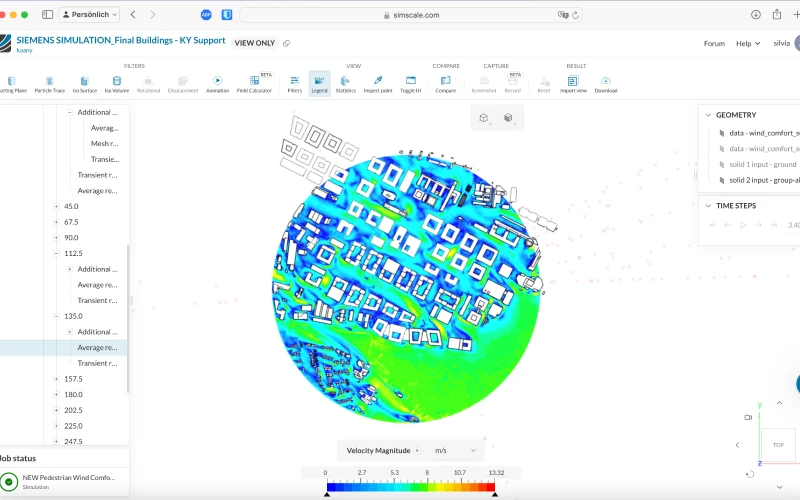Play the time steps animation
800x500 pixels.
pyautogui.click(x=743, y=225)
